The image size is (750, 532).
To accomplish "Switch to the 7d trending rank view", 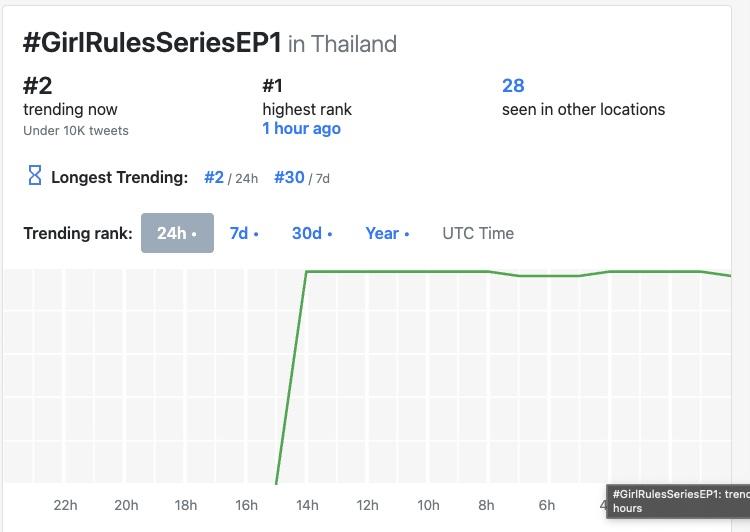I will tap(244, 233).
